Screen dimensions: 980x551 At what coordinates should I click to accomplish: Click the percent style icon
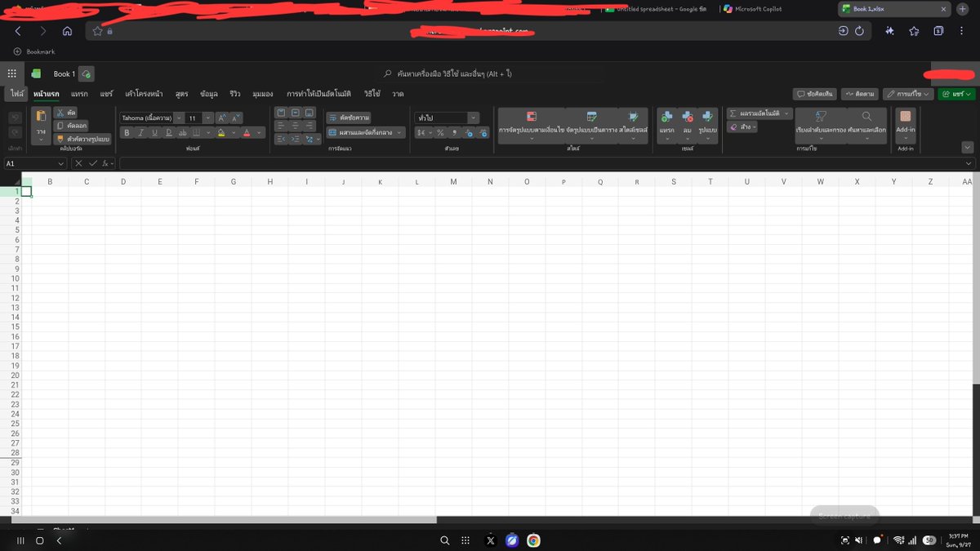click(440, 132)
